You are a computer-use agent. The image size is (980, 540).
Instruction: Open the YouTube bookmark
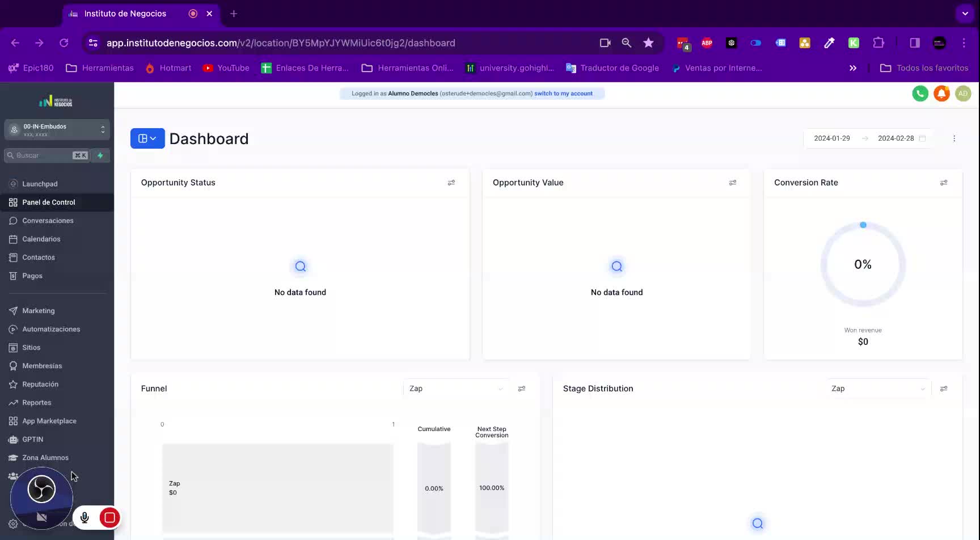click(x=226, y=68)
